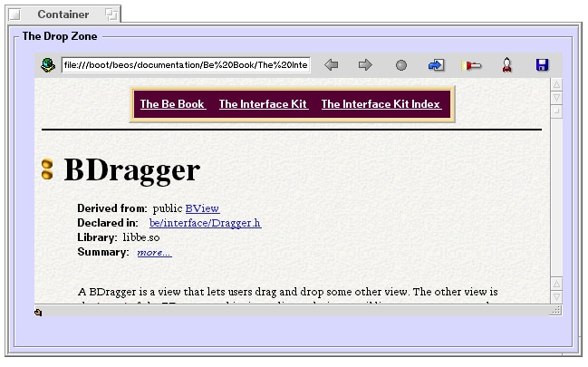This screenshot has height=367, width=588.
Task: Click the BDragger heading text
Action: pyautogui.click(x=132, y=170)
